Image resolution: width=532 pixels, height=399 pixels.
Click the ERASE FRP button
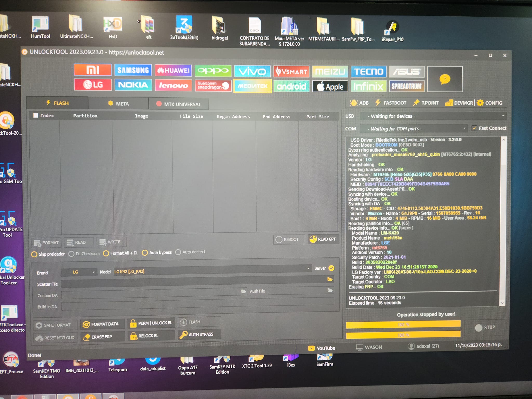coord(103,337)
